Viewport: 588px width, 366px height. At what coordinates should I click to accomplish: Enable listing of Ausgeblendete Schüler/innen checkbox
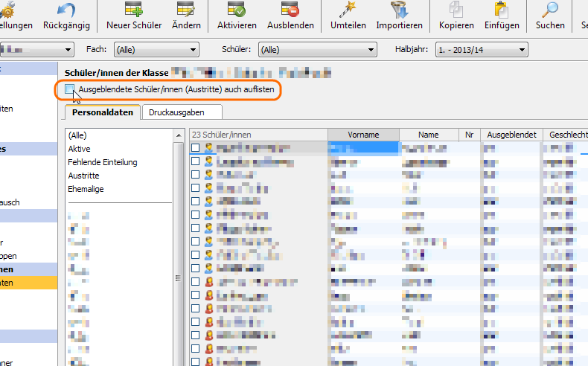[70, 89]
